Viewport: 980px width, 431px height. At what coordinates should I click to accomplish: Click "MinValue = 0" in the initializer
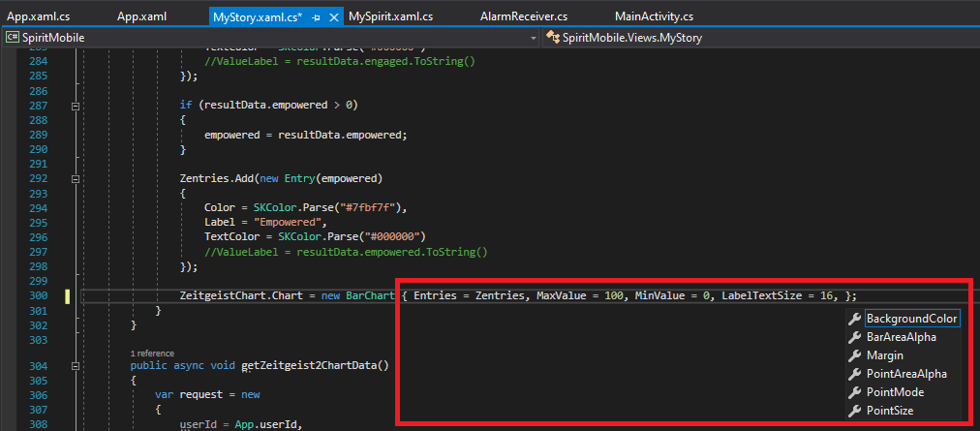pos(673,295)
